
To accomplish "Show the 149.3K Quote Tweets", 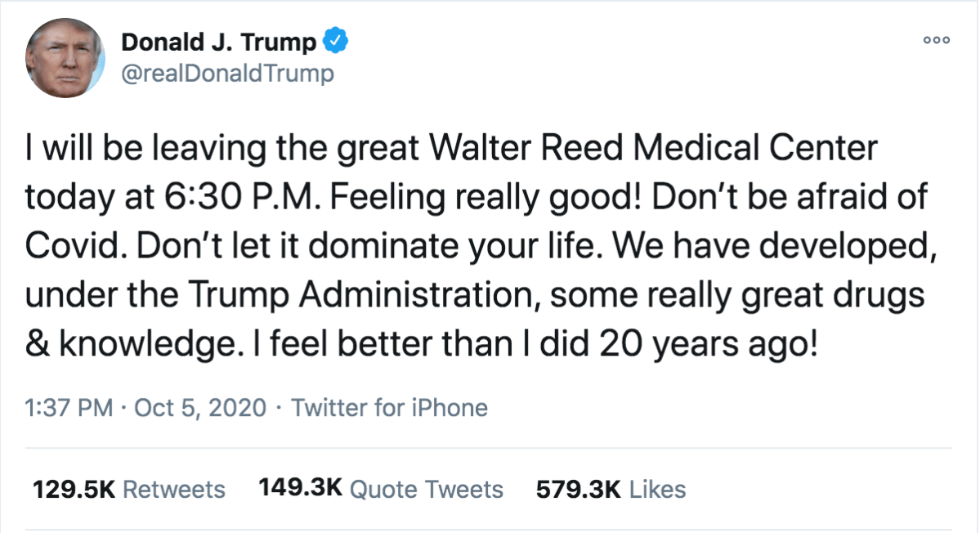I will tap(381, 489).
